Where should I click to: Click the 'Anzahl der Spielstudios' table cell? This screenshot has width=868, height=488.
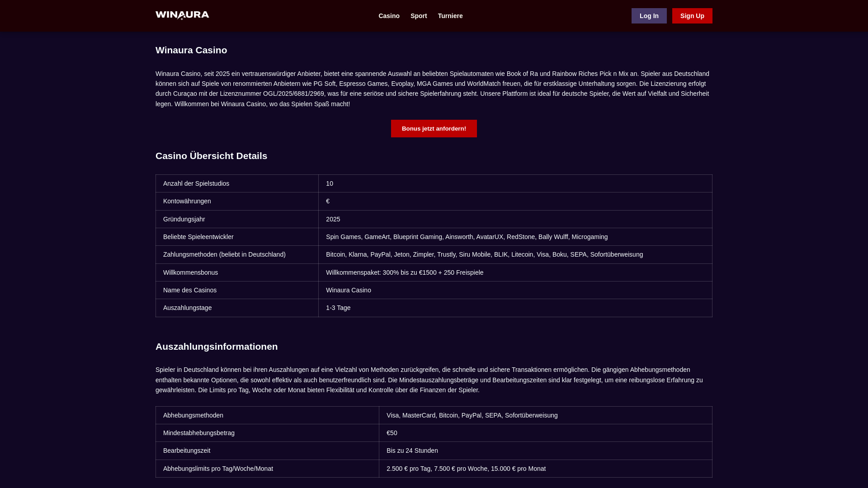point(237,183)
